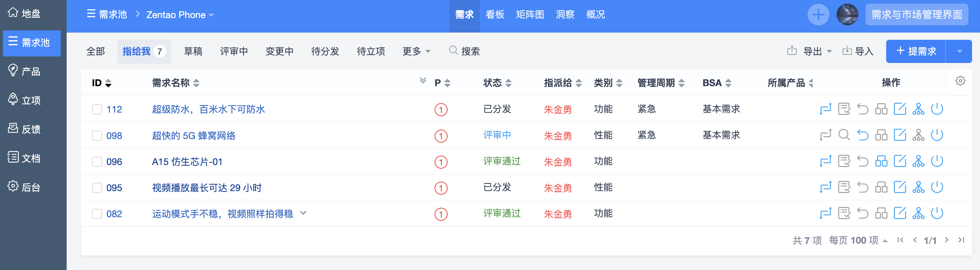The width and height of the screenshot is (980, 270).
Task: Click the hierarchy split icon for requirement 095
Action: click(x=918, y=187)
